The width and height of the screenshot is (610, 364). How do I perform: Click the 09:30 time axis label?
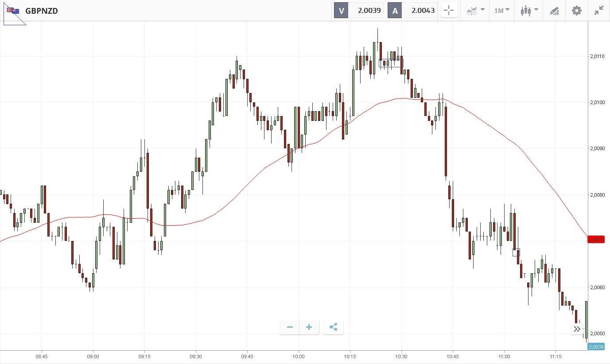tap(196, 356)
